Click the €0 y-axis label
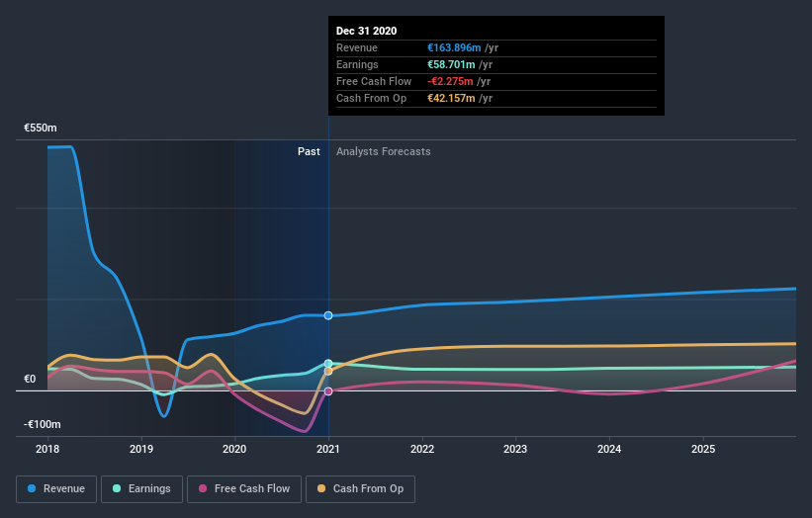This screenshot has height=518, width=812. point(30,379)
